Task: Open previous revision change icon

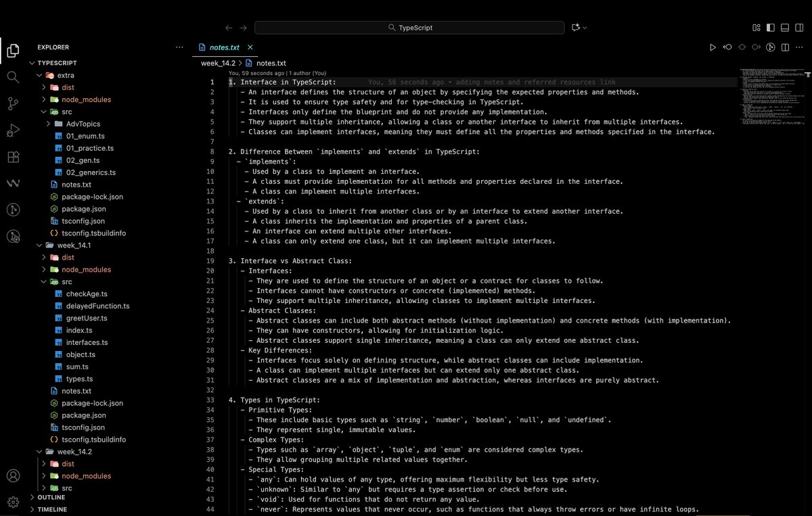Action: click(x=727, y=47)
